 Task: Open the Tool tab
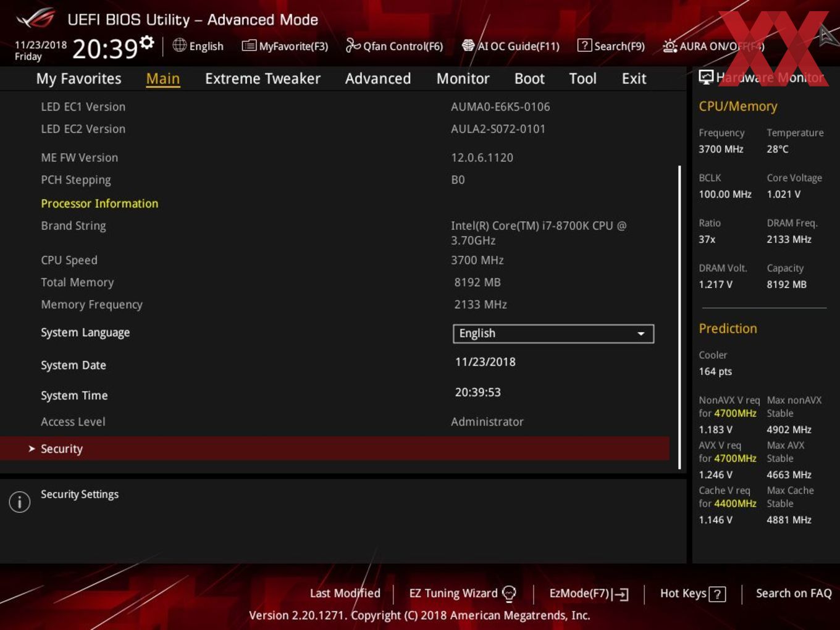coord(582,78)
